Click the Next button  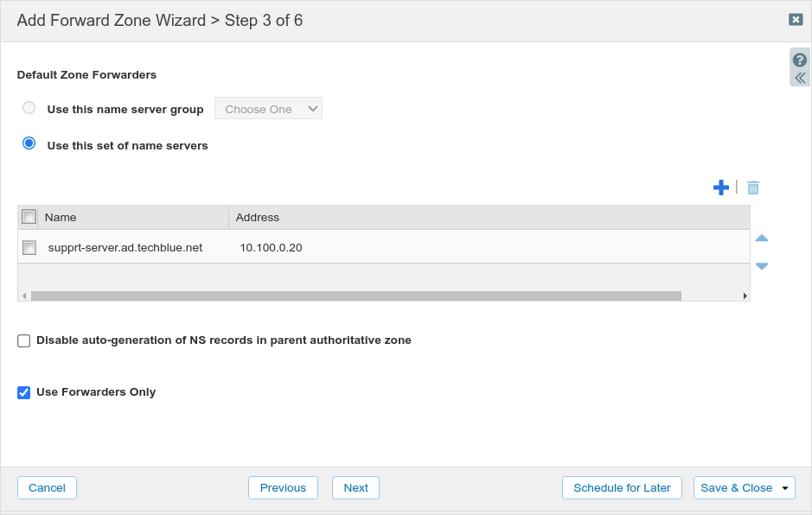point(355,488)
